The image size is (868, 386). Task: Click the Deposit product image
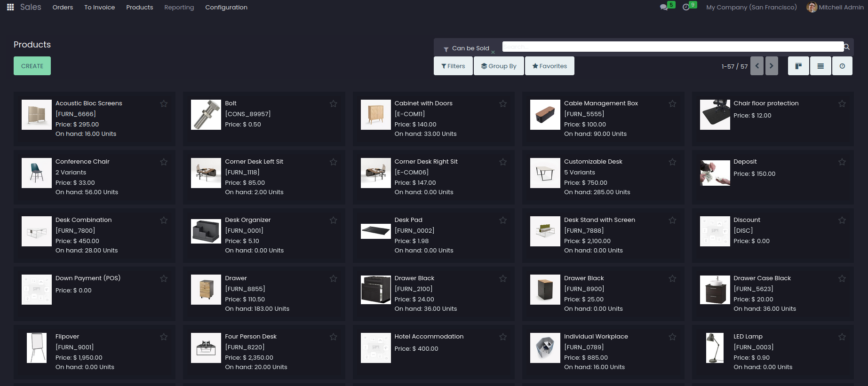click(x=715, y=173)
